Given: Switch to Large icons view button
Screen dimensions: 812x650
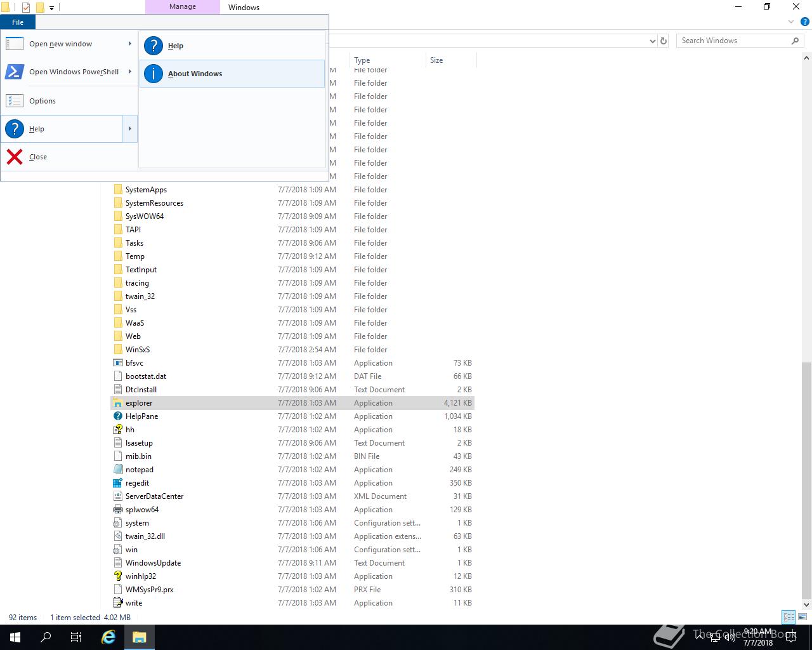Looking at the screenshot, I should click(802, 617).
